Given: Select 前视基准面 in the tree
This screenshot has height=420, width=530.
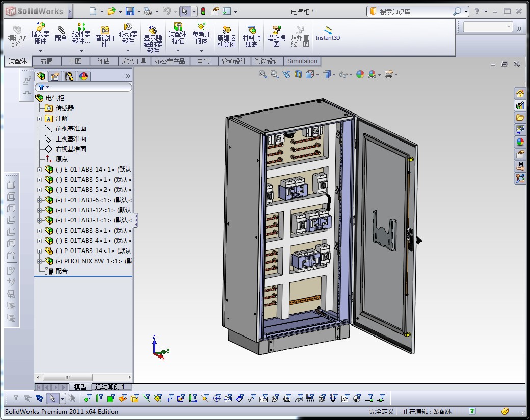Looking at the screenshot, I should coord(71,129).
